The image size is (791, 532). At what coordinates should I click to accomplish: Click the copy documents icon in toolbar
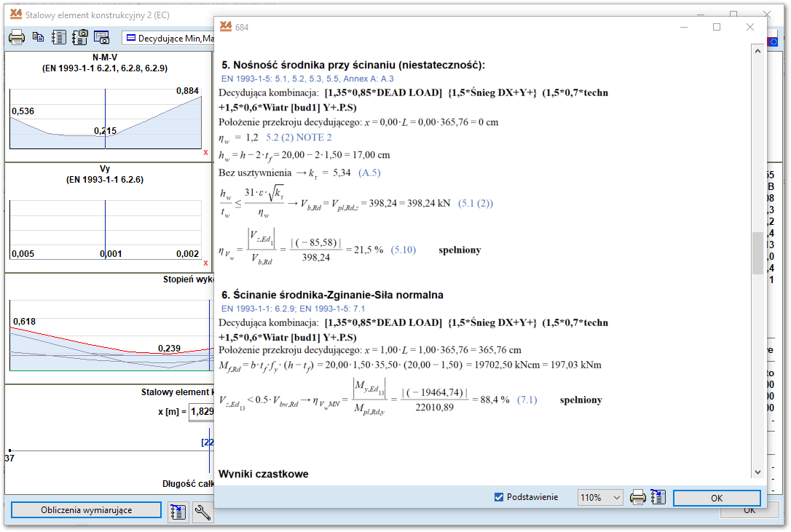39,37
